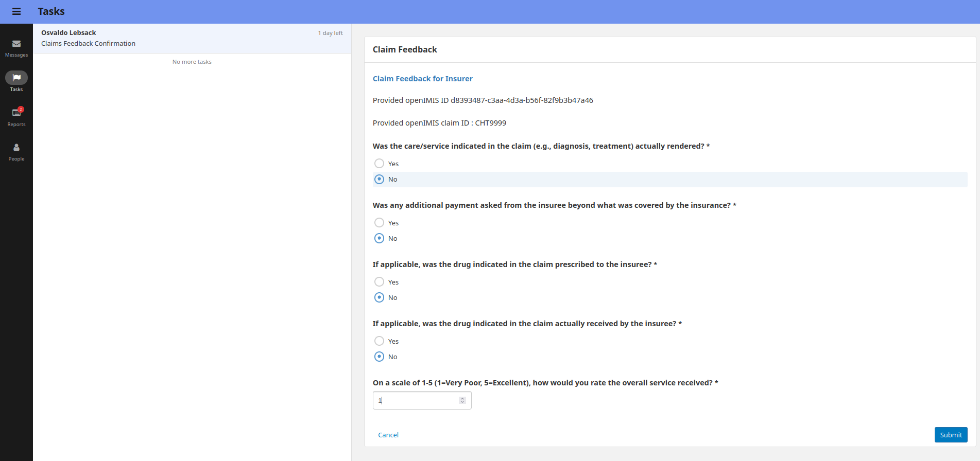Viewport: 980px width, 461px height.
Task: Choose Yes for additional payment asked
Action: pos(380,223)
